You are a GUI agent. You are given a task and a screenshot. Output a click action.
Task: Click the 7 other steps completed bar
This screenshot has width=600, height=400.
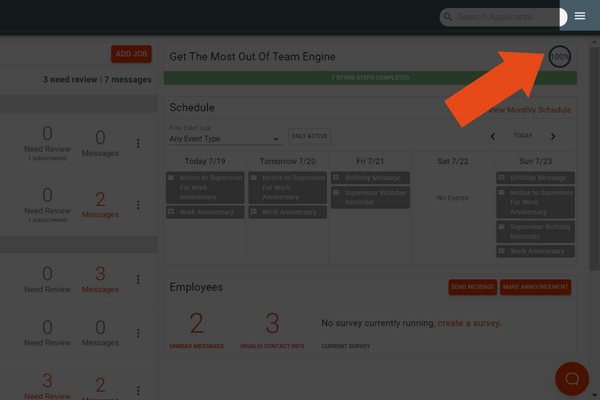[x=370, y=78]
